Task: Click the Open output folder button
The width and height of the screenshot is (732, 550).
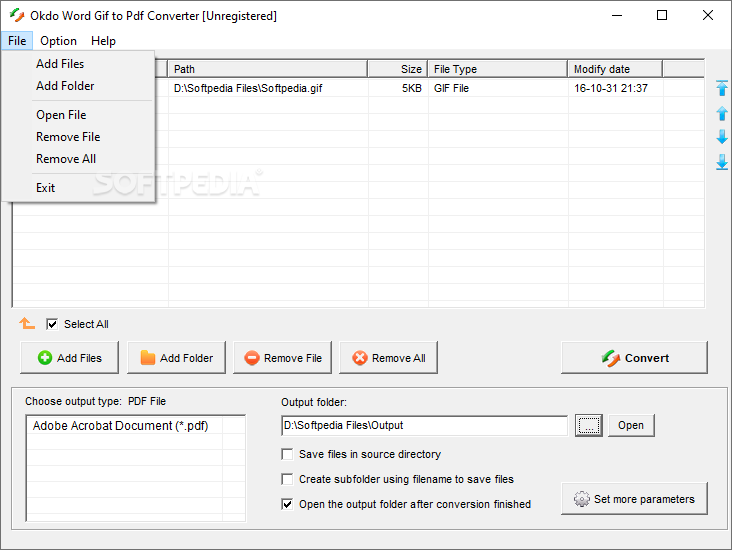Action: (631, 425)
